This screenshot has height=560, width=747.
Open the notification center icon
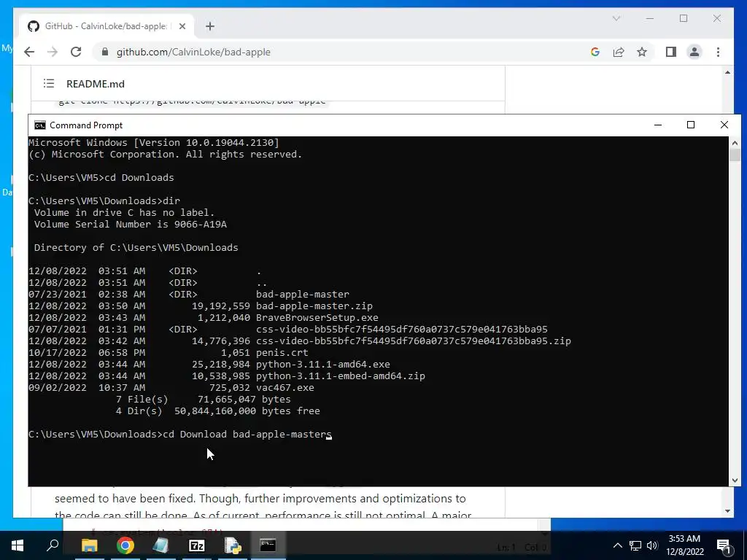pyautogui.click(x=724, y=545)
